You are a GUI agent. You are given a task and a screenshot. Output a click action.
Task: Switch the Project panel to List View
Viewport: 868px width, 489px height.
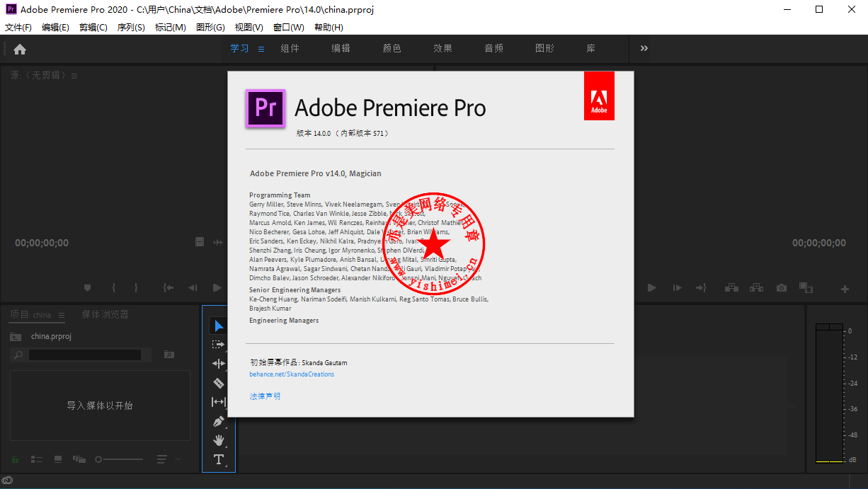click(37, 459)
